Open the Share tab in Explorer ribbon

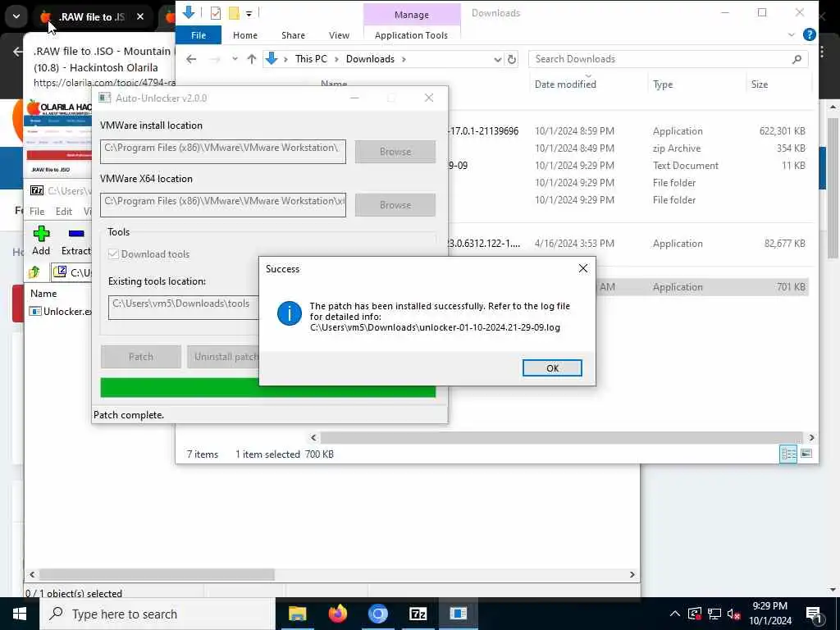(293, 35)
